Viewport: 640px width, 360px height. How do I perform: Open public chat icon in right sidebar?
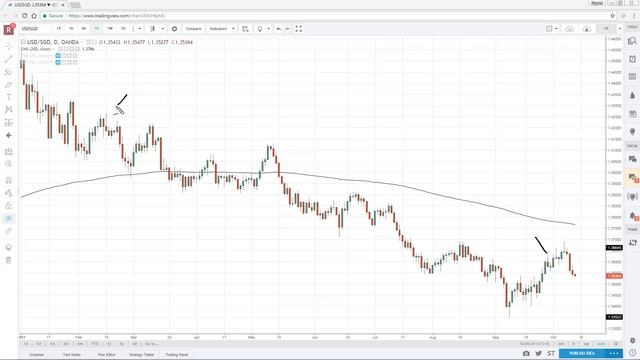click(x=632, y=159)
